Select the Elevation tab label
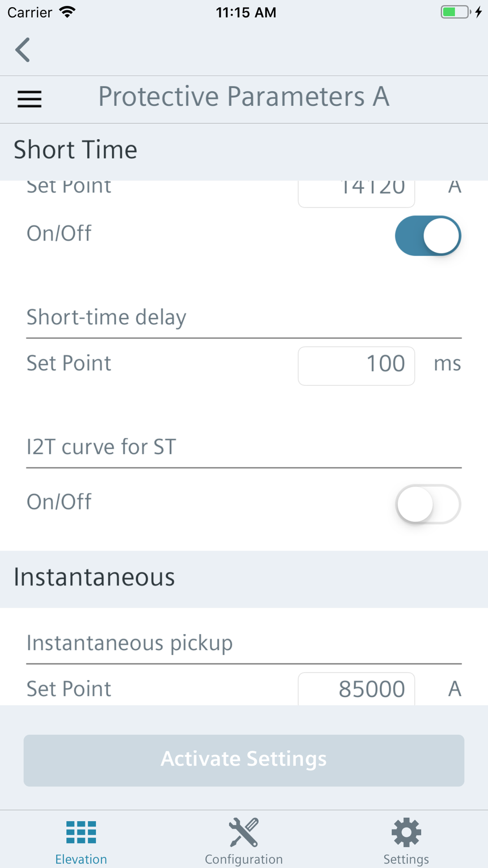The width and height of the screenshot is (488, 868). coord(81,859)
